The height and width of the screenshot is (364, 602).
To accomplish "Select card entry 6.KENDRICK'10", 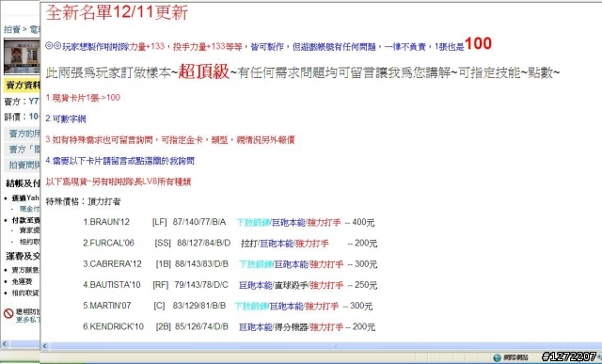I will [113, 326].
